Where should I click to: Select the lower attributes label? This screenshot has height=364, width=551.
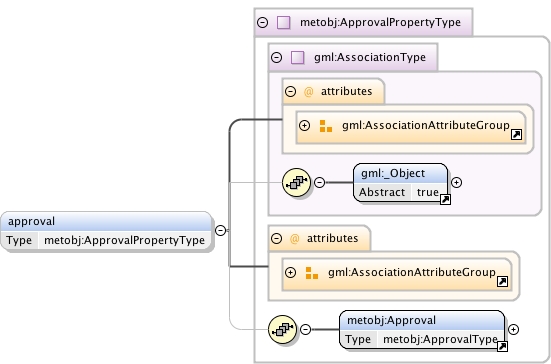tap(332, 239)
